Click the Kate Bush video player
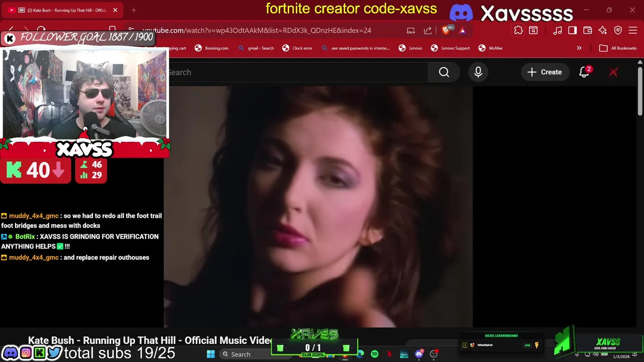The image size is (644, 362). (x=318, y=207)
